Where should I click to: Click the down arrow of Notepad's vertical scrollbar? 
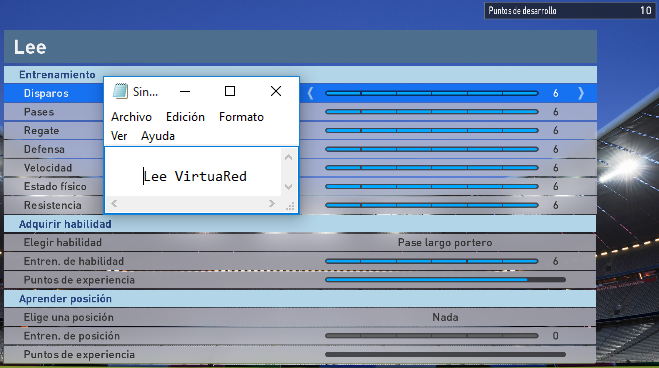coord(288,187)
